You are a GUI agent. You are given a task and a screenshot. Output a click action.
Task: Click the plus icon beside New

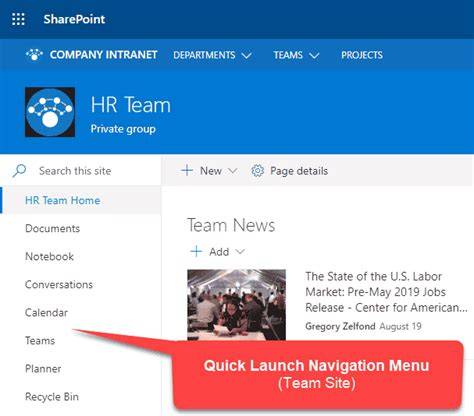coord(187,171)
